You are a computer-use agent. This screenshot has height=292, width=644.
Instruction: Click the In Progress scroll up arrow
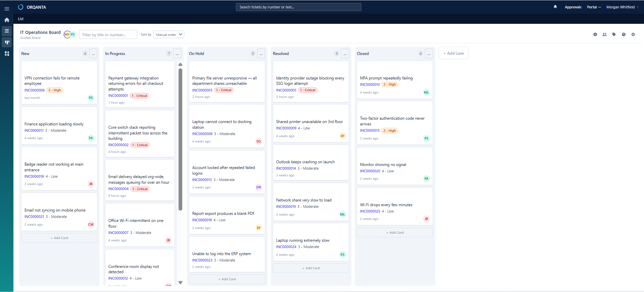tap(180, 64)
